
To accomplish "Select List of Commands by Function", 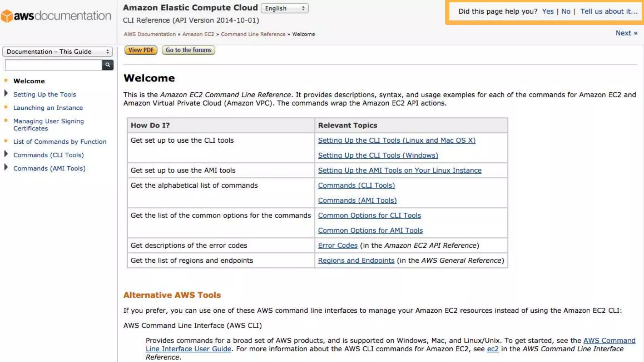I will pyautogui.click(x=60, y=142).
